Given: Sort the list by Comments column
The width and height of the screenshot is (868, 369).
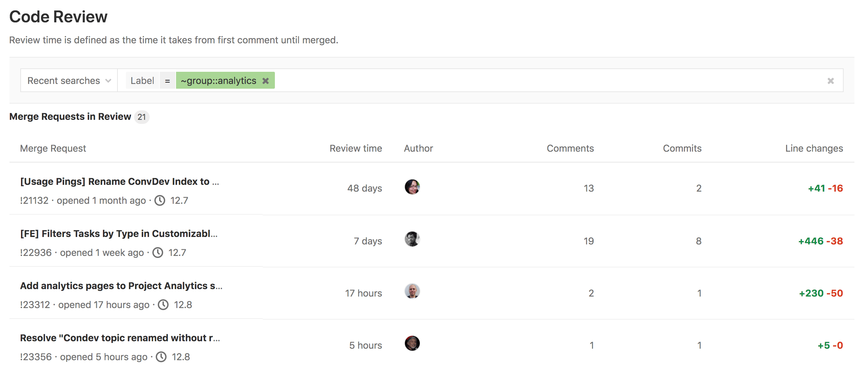Looking at the screenshot, I should [570, 148].
